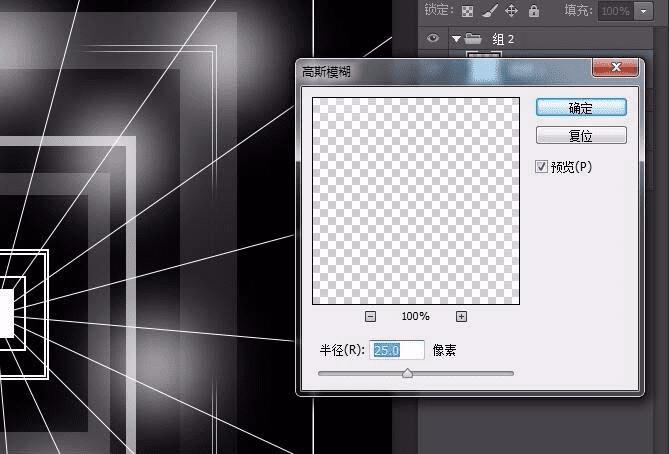Collapse the 组 2 group triangle
Viewport: 669px width, 454px height.
(x=456, y=39)
